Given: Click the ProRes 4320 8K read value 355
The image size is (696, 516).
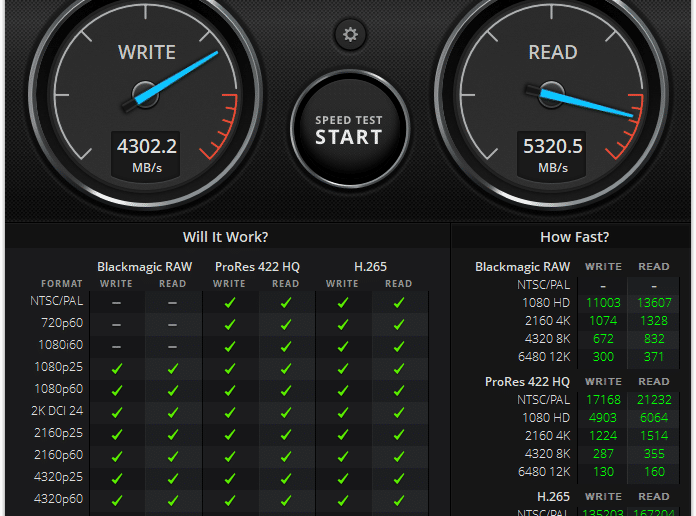Looking at the screenshot, I should (654, 454).
